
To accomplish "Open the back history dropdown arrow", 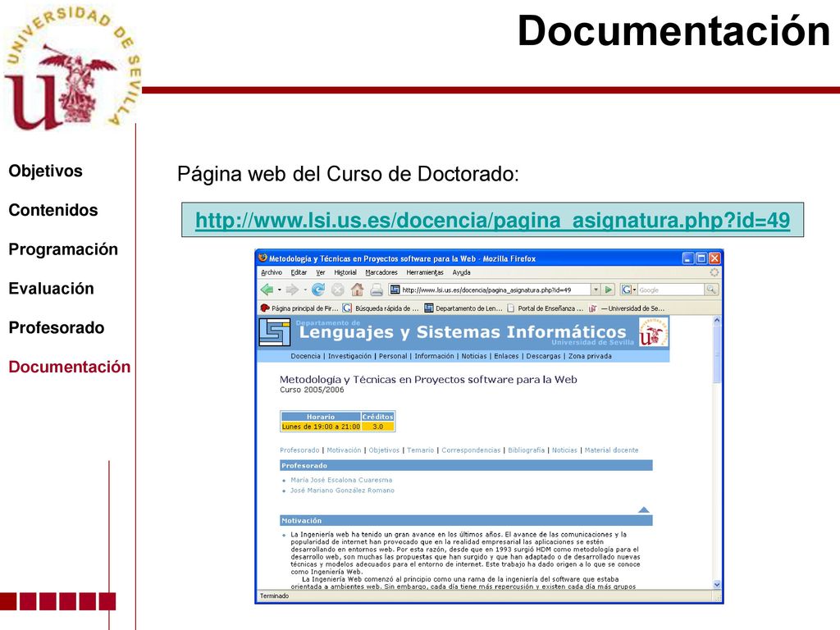I will click(279, 290).
